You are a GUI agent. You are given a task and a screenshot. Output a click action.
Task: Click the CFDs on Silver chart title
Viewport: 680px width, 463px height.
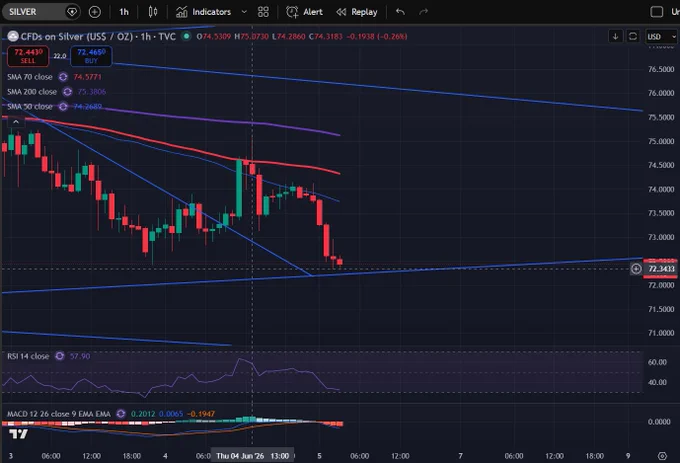[98, 36]
